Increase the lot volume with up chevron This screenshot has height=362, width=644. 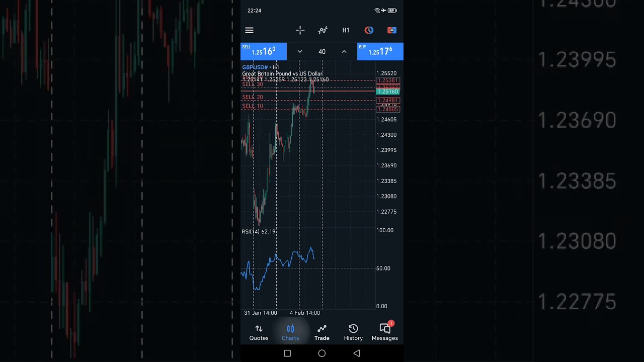[x=344, y=51]
